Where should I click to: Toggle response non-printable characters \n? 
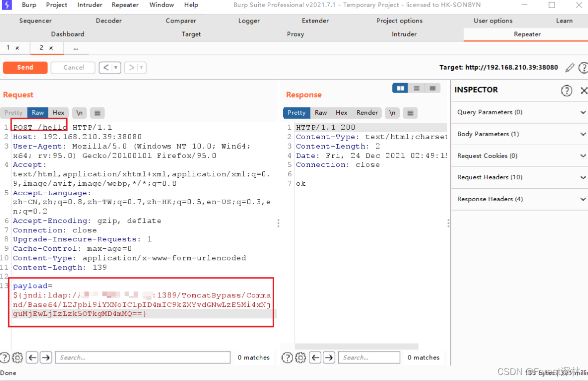click(392, 113)
